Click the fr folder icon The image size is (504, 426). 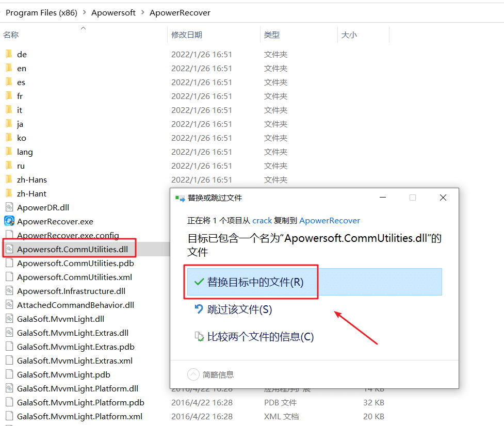9,96
